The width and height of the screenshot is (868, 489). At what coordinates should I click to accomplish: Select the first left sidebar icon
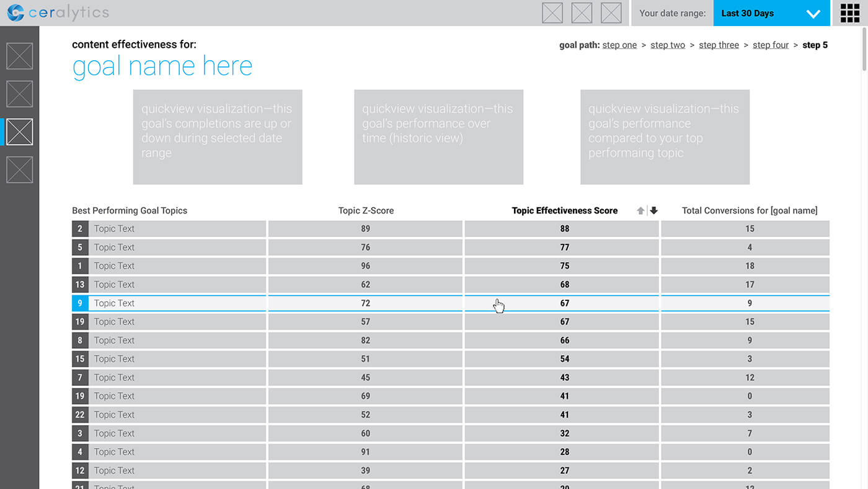[x=19, y=56]
